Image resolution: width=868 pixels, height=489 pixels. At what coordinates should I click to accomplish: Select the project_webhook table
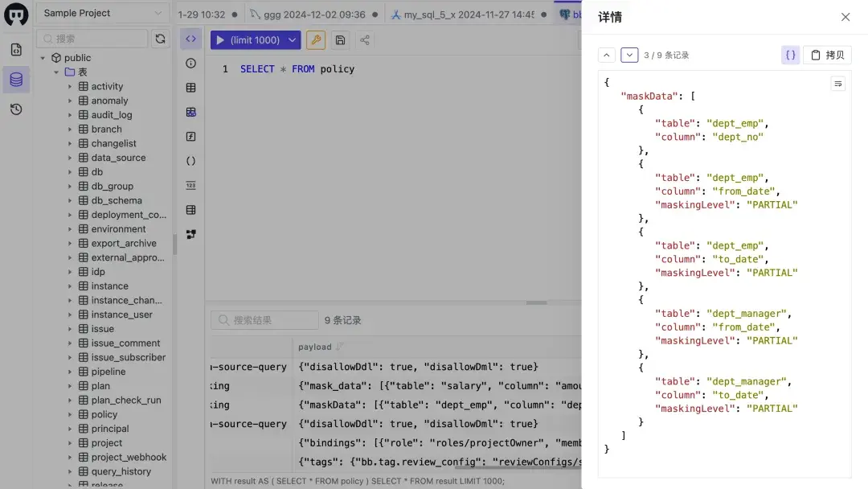click(x=129, y=458)
